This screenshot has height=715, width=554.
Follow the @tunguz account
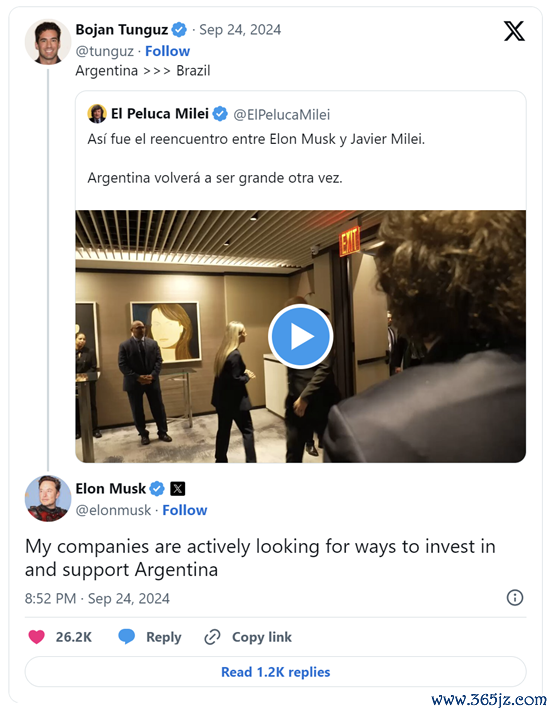pyautogui.click(x=167, y=51)
